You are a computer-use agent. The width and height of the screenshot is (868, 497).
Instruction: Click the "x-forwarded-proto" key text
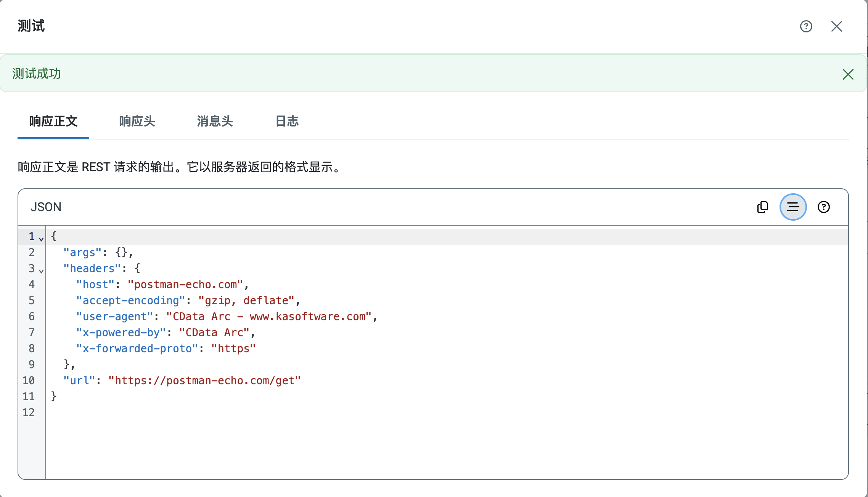(x=137, y=348)
